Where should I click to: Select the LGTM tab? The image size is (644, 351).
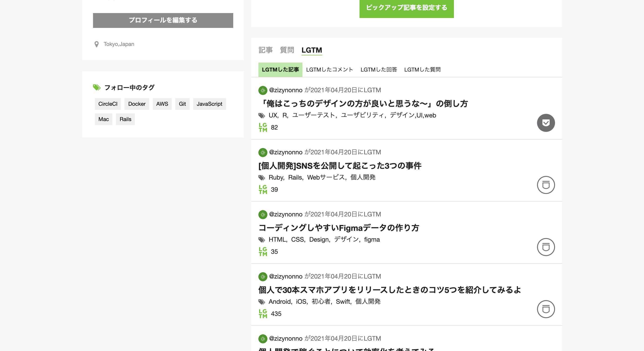(x=312, y=50)
